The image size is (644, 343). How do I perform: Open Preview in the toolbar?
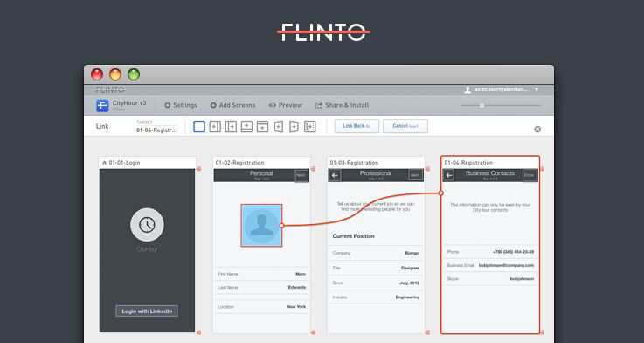coord(286,105)
